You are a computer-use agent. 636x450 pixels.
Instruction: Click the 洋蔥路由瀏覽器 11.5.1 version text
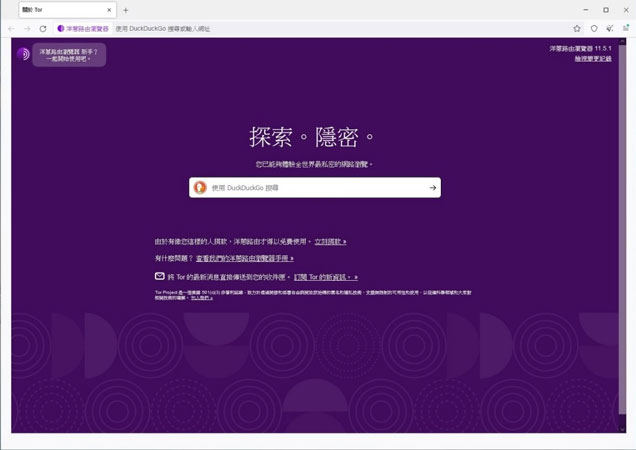[x=580, y=48]
